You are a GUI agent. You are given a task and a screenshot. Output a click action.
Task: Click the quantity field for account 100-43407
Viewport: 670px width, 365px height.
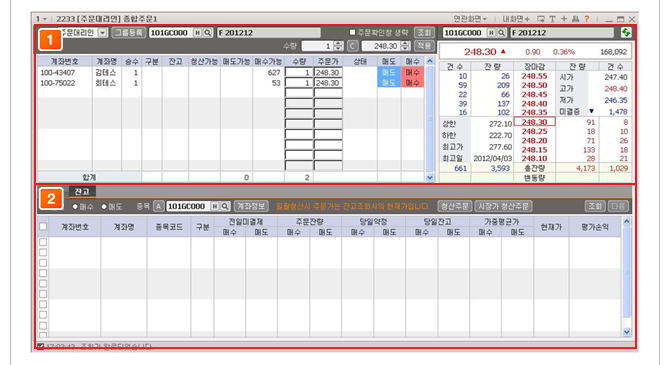click(x=299, y=73)
